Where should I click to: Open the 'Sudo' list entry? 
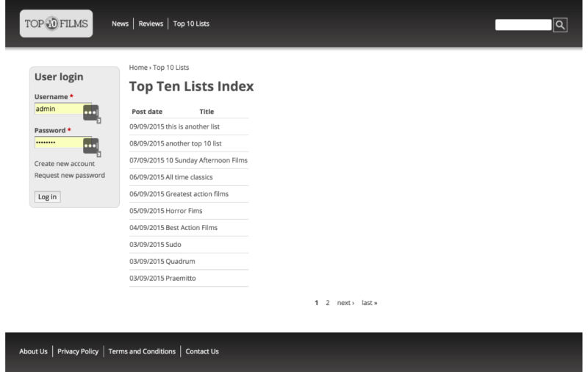point(173,245)
